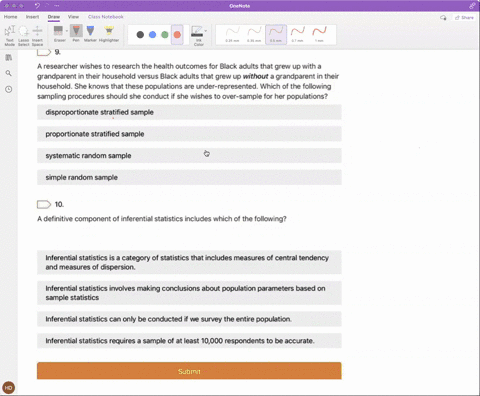Activate the Lasso Select tool
Screen dimensions: 480x396
[24, 35]
